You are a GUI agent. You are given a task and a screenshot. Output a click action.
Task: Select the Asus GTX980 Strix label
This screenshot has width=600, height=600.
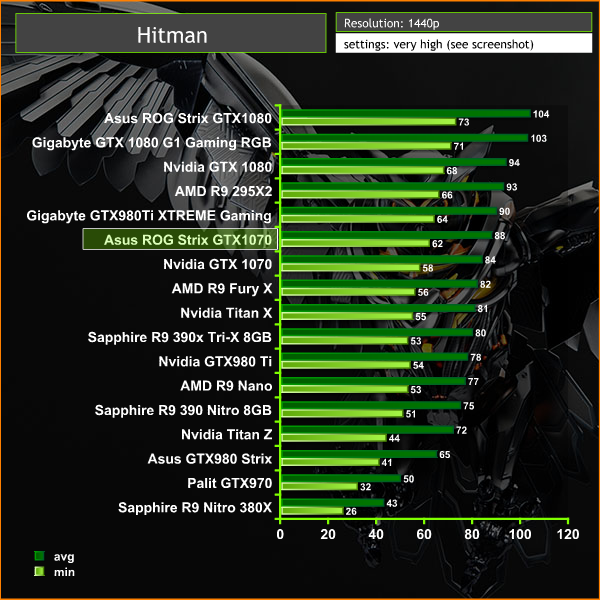click(210, 459)
